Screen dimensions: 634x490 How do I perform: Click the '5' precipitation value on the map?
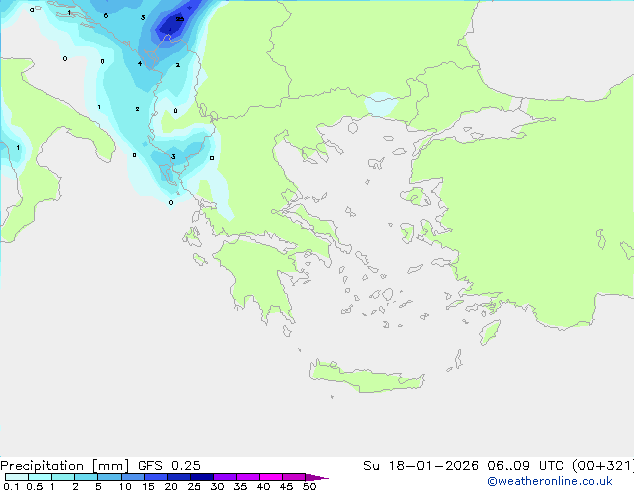coord(143,17)
